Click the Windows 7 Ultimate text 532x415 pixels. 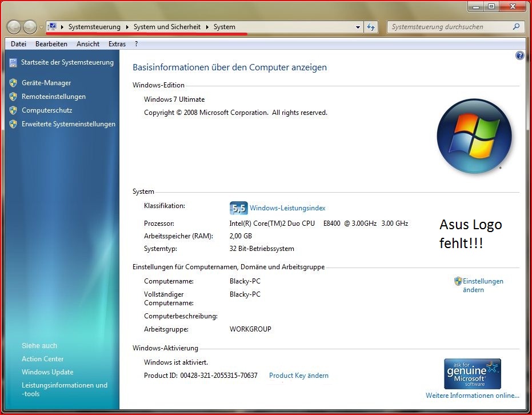(x=174, y=99)
